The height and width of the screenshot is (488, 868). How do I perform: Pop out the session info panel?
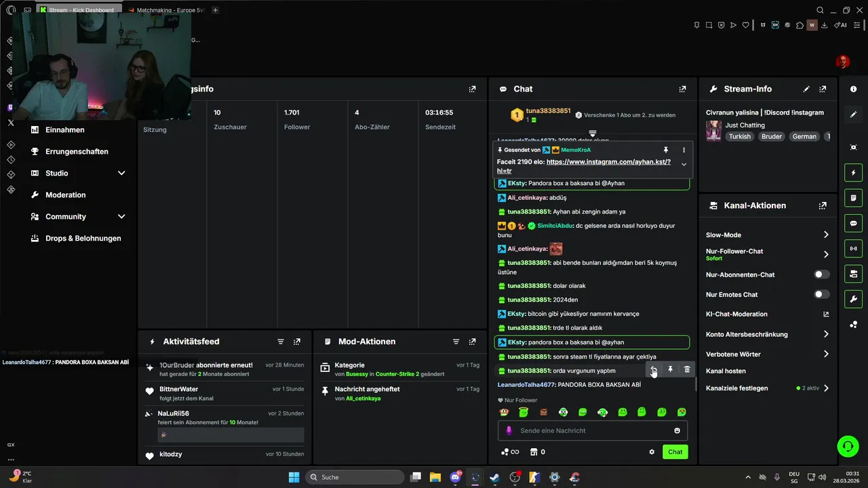point(473,89)
